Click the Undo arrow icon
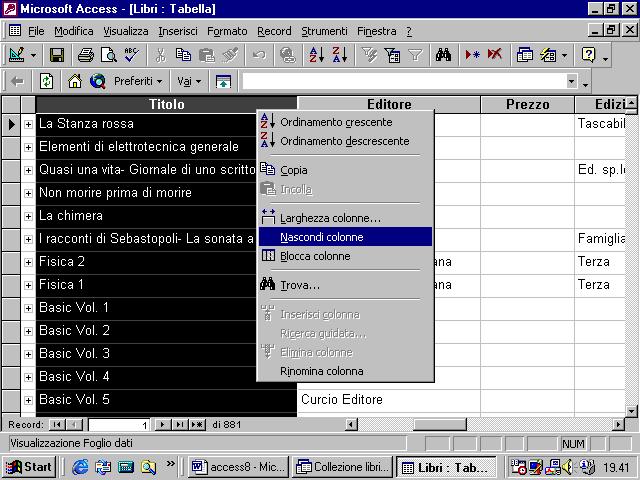Image resolution: width=640 pixels, height=480 pixels. tap(259, 55)
